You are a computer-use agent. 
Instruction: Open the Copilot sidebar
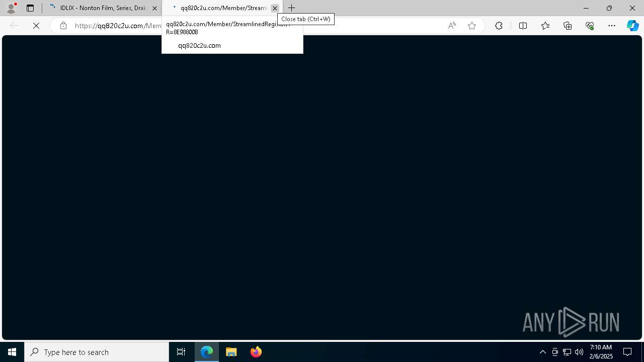tap(633, 26)
